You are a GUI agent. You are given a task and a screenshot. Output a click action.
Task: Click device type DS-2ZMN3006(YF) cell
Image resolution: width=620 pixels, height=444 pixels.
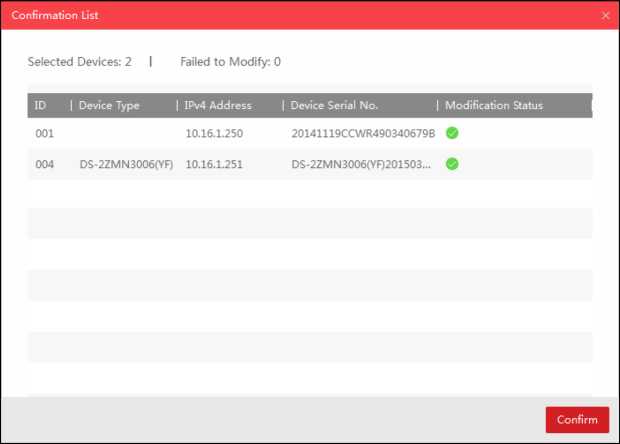(x=126, y=164)
